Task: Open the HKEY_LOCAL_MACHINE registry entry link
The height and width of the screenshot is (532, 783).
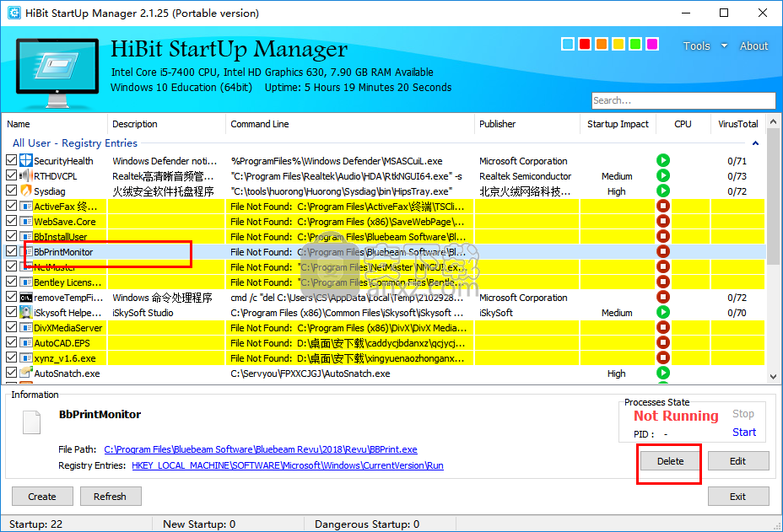Action: 288,465
